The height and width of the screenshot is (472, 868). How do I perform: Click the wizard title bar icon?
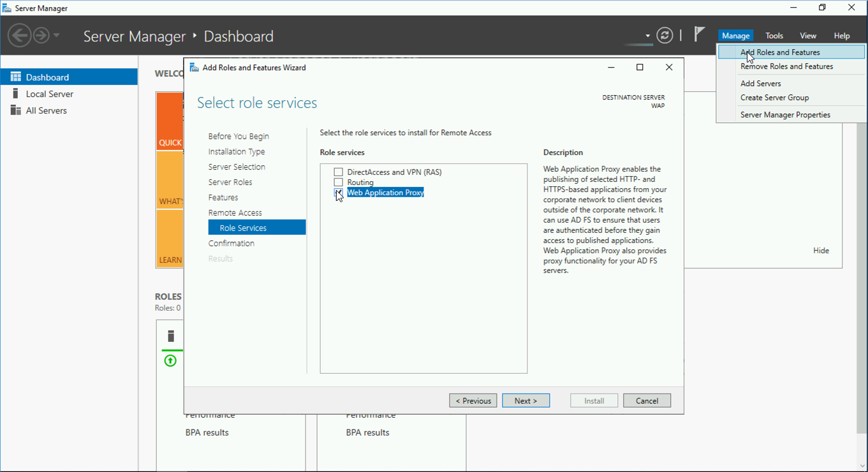coord(194,68)
